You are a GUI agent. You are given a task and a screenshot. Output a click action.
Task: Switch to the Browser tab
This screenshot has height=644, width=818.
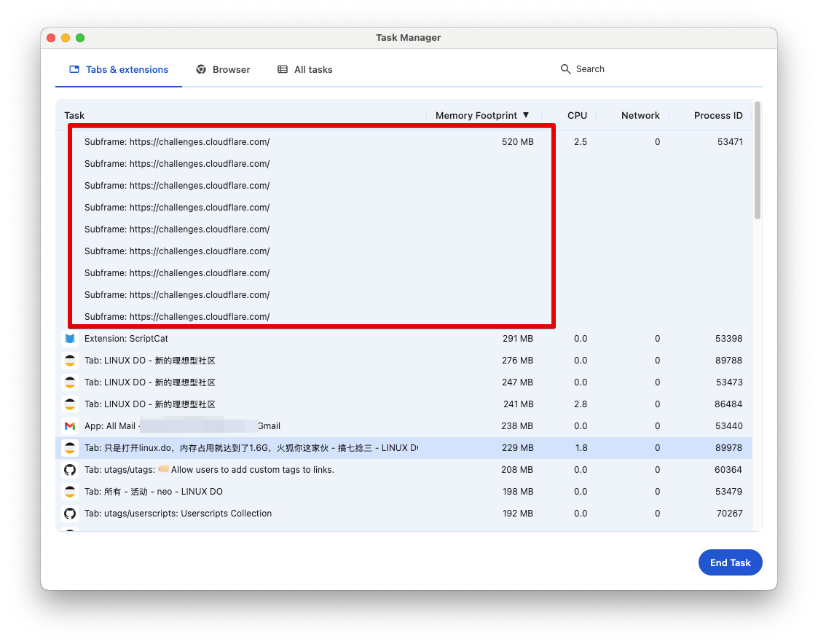click(224, 69)
